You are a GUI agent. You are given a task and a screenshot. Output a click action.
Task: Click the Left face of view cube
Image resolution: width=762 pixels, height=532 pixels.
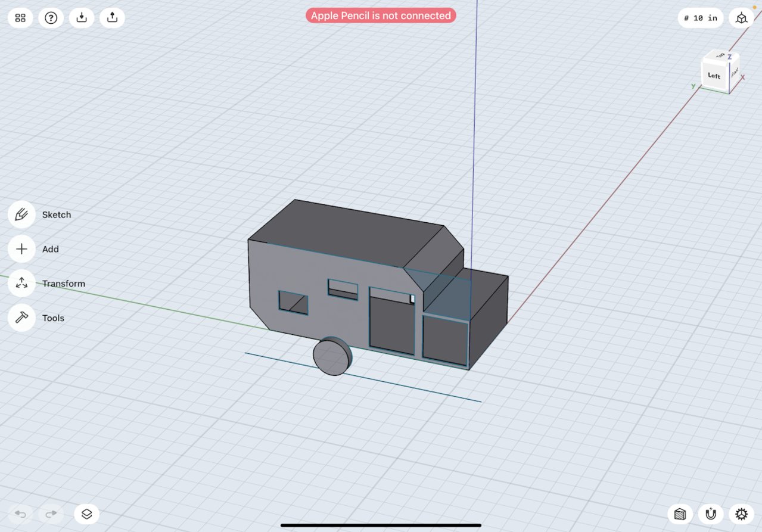point(714,76)
